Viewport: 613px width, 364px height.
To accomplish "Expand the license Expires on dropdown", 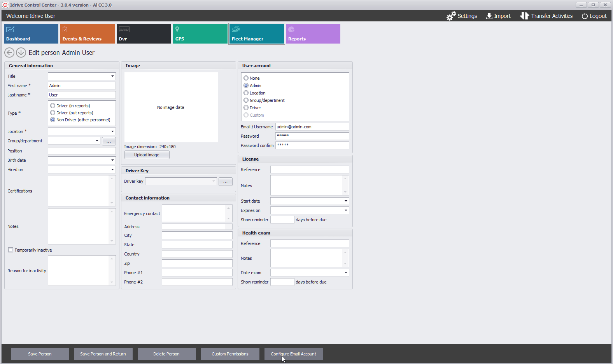I will 345,210.
